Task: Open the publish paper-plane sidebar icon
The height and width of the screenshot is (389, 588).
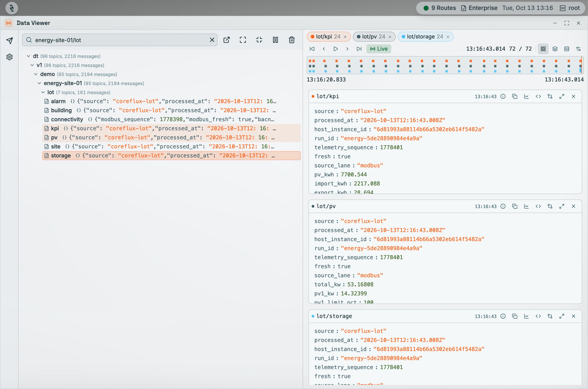Action: point(9,40)
